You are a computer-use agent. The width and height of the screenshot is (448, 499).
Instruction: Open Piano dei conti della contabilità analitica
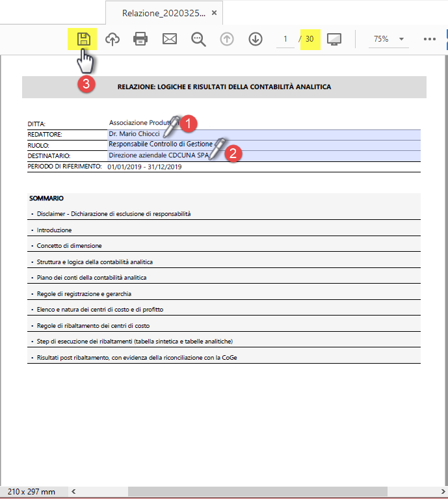tap(92, 278)
